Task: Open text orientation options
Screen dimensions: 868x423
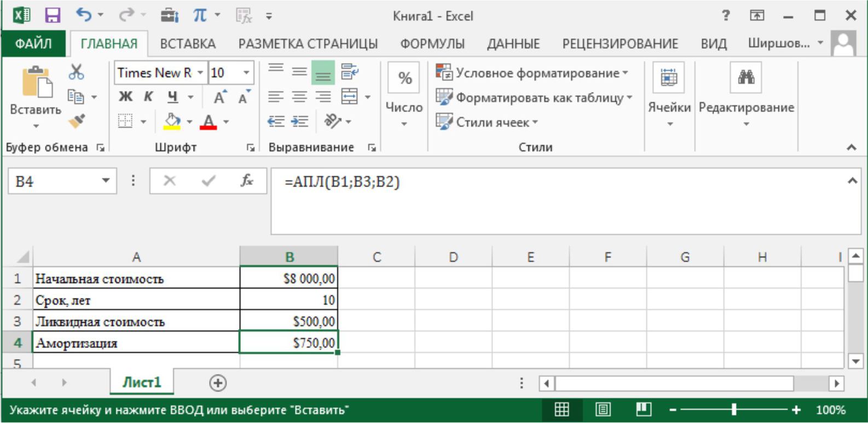Action: (x=333, y=121)
